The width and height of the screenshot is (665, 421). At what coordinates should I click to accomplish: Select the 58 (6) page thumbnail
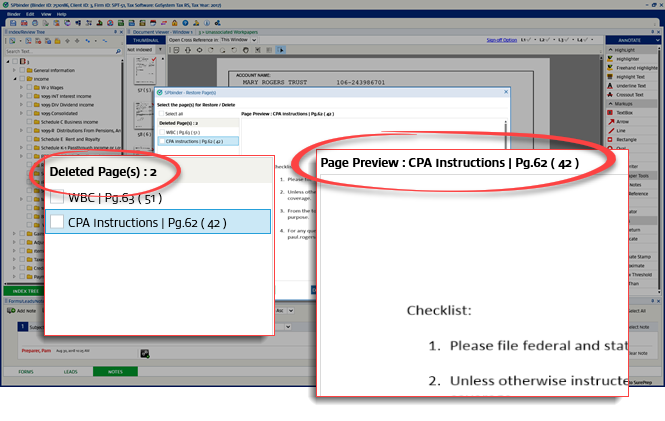(x=145, y=116)
